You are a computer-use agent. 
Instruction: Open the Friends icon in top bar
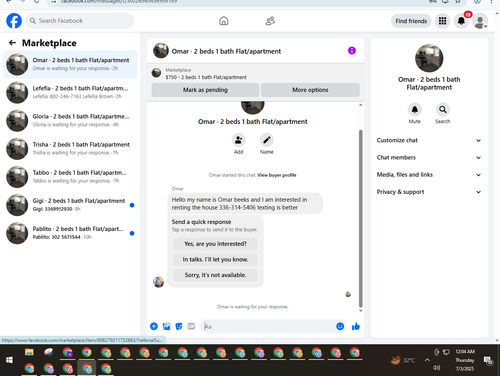click(x=270, y=21)
